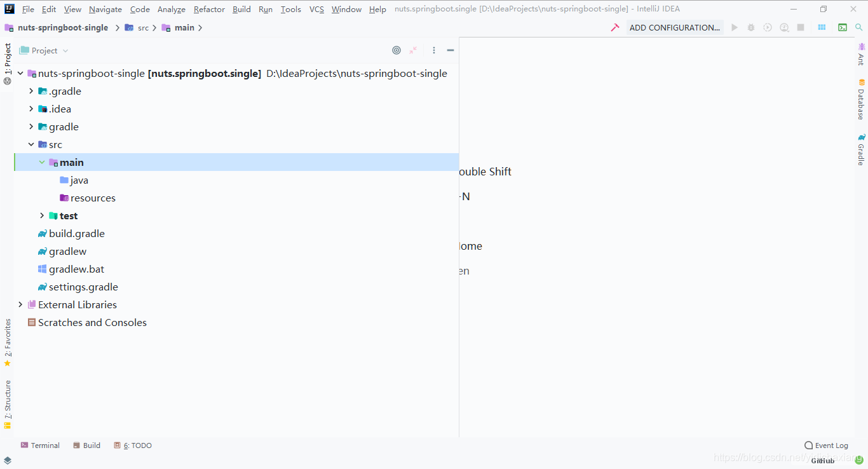Click the ADD CONFIGURATION... button
868x469 pixels.
pyautogui.click(x=675, y=27)
